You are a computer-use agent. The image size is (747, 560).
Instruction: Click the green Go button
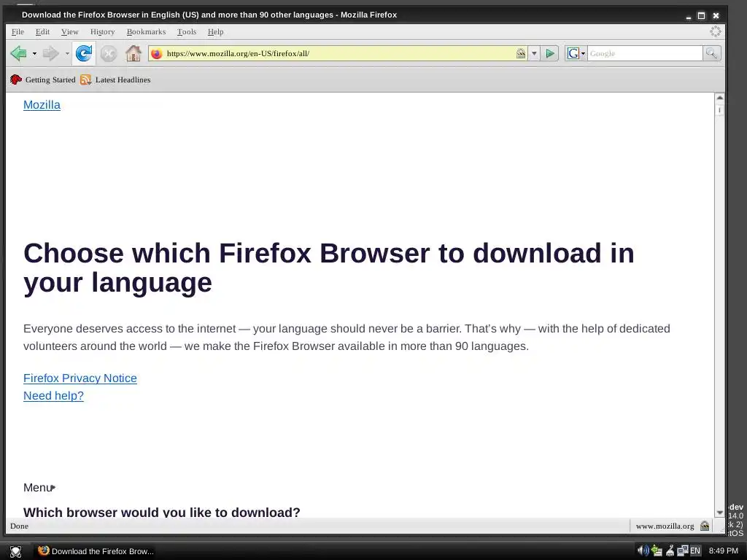point(550,53)
